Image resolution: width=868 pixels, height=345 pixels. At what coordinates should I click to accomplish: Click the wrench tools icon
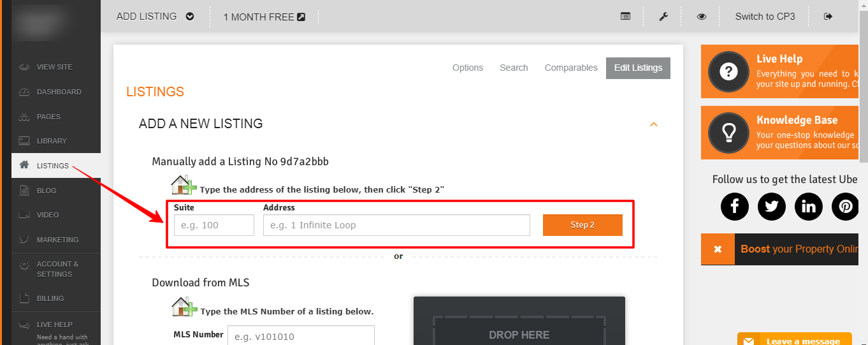click(x=663, y=17)
